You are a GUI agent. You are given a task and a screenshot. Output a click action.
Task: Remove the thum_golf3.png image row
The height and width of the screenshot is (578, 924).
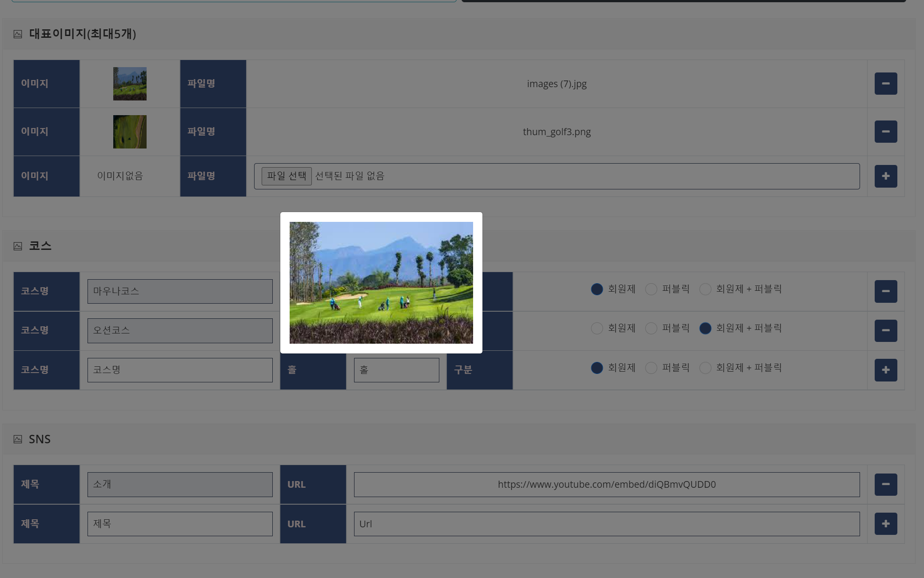[x=885, y=132]
